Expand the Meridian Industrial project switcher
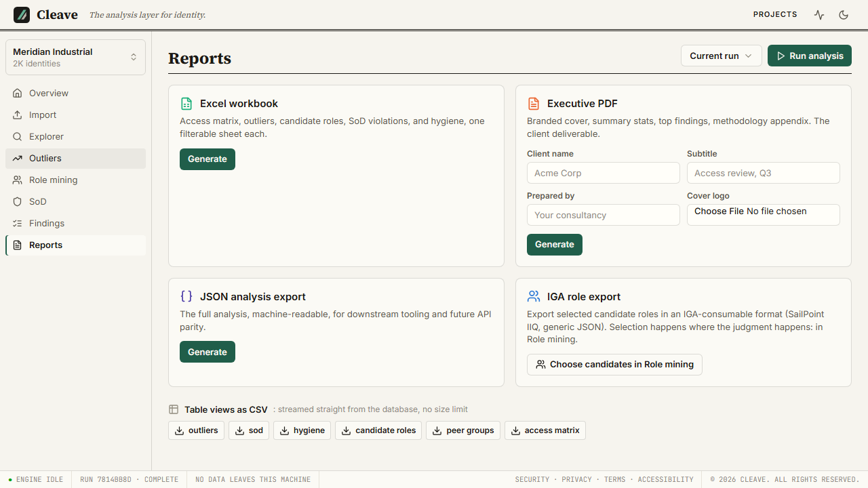The width and height of the screenshot is (868, 488). 75,58
